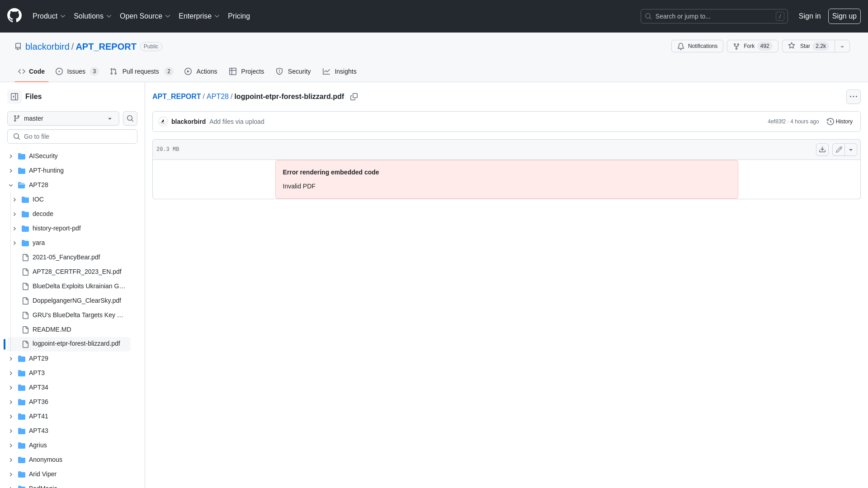Click the more options ellipsis icon
This screenshot has height=488, width=868.
click(853, 97)
